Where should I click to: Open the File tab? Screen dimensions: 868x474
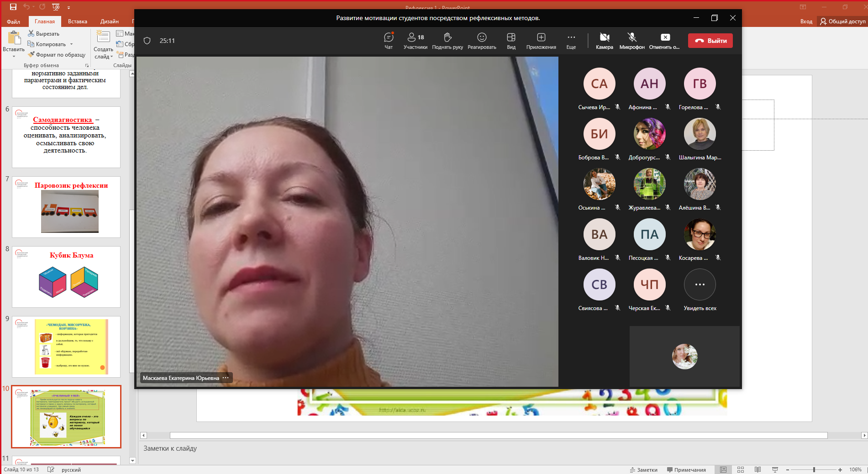(x=13, y=21)
